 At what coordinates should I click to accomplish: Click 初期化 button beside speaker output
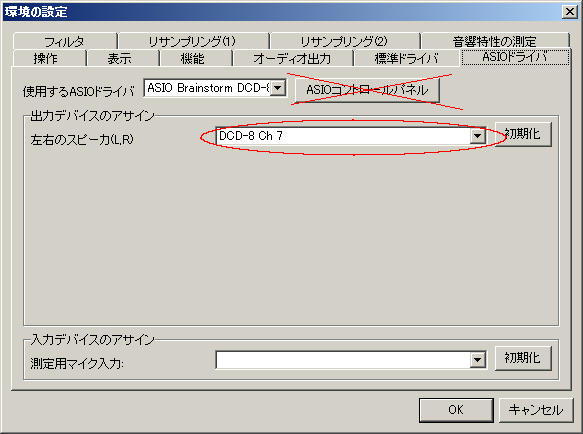click(523, 134)
